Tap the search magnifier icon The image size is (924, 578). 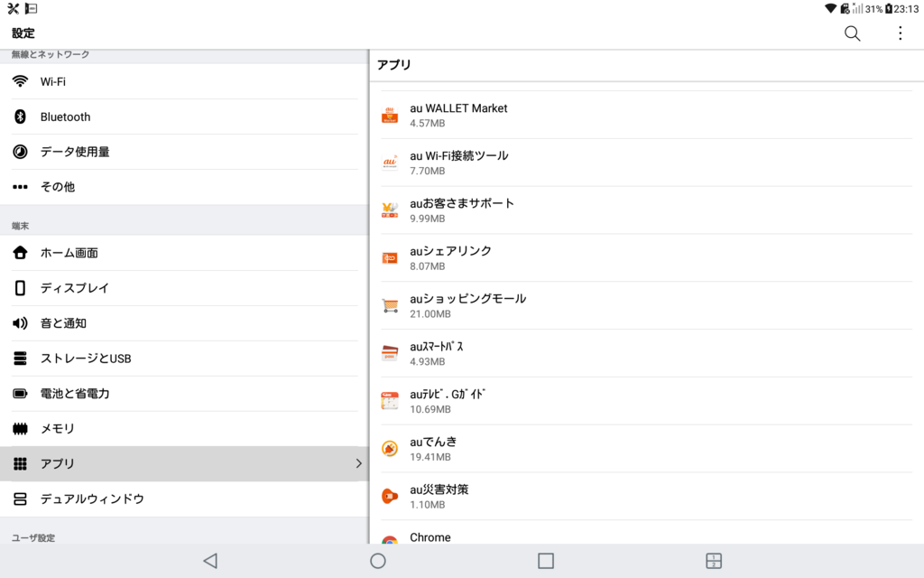pos(852,33)
